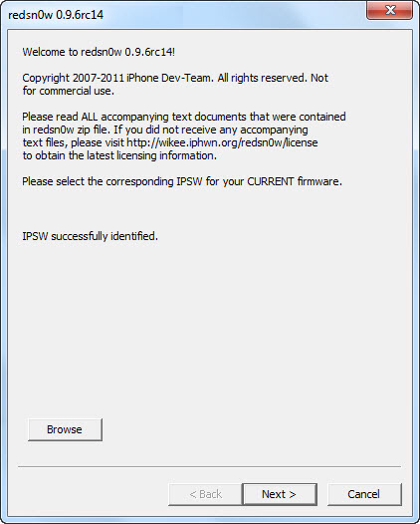Click the 'in redsn0w zip file' text line
The height and width of the screenshot is (524, 420).
165,130
